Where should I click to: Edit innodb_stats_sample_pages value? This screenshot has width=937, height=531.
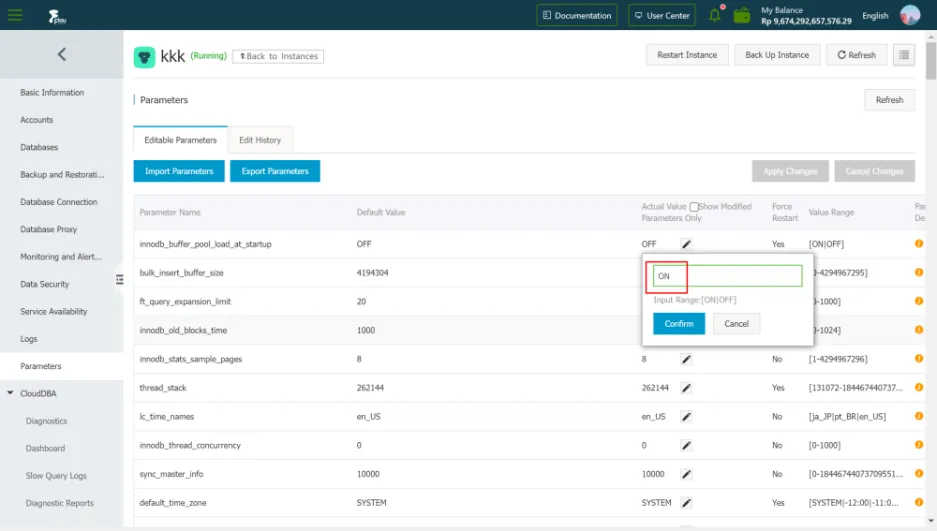686,359
